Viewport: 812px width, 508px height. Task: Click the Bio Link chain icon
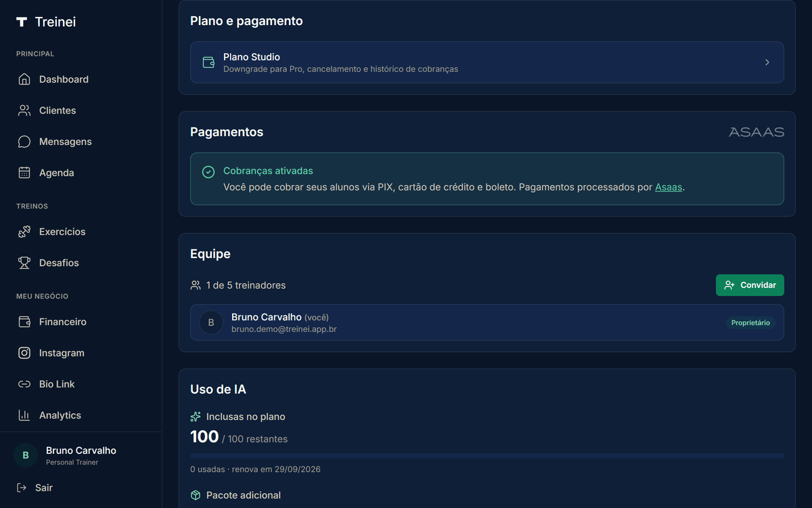click(24, 384)
